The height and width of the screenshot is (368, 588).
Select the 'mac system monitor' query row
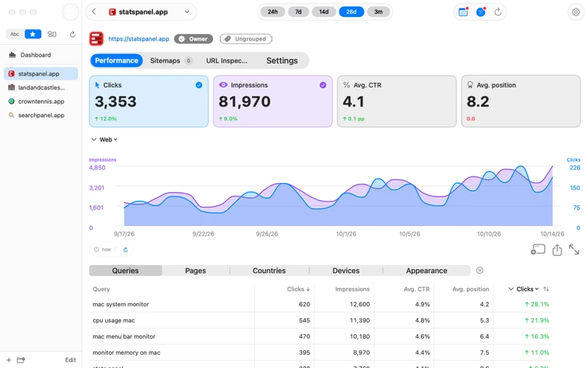point(321,304)
